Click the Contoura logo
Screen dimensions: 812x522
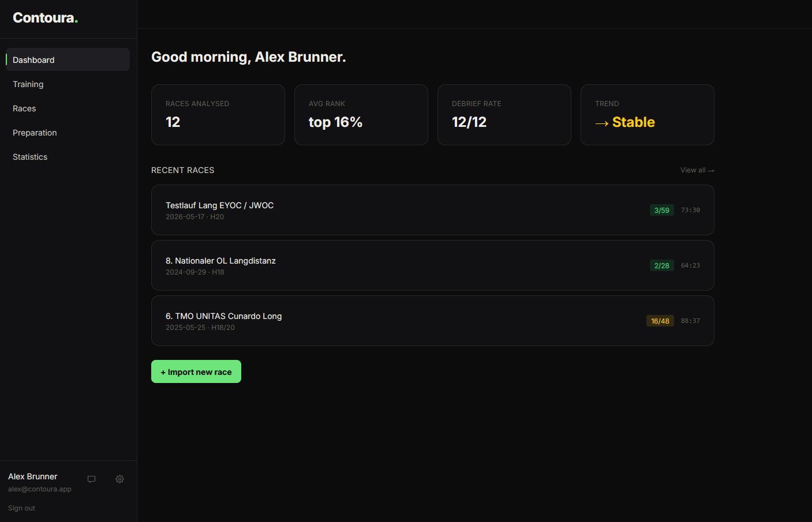pos(45,18)
